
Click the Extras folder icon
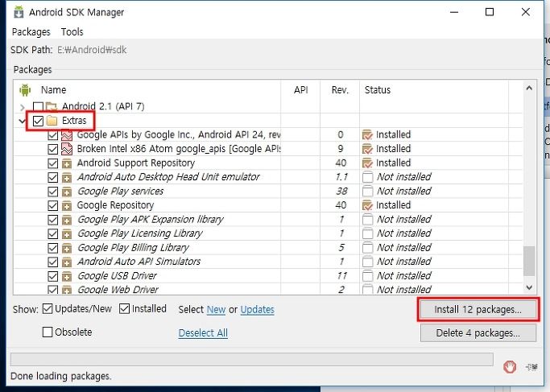click(52, 121)
